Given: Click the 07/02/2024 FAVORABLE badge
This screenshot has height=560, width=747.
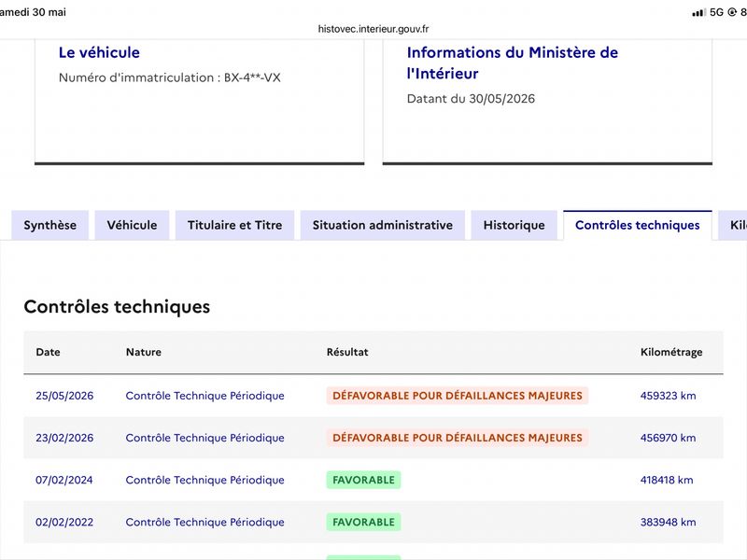Looking at the screenshot, I should pos(363,480).
